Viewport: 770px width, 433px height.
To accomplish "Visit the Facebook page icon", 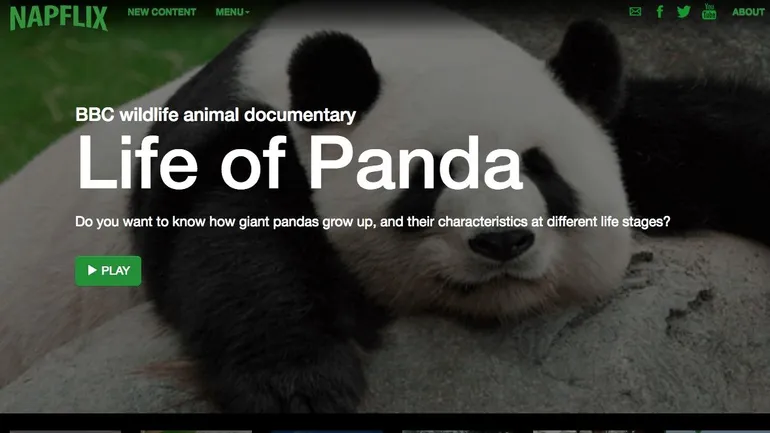I will 660,11.
